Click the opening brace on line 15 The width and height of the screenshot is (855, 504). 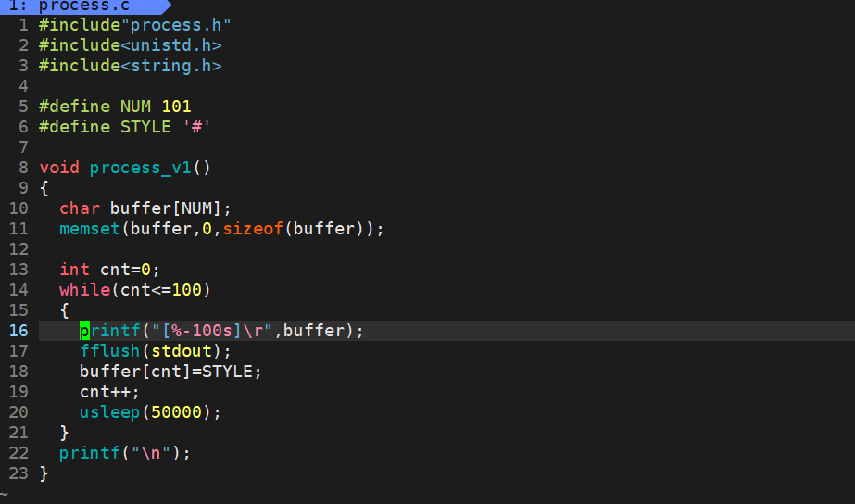64,310
